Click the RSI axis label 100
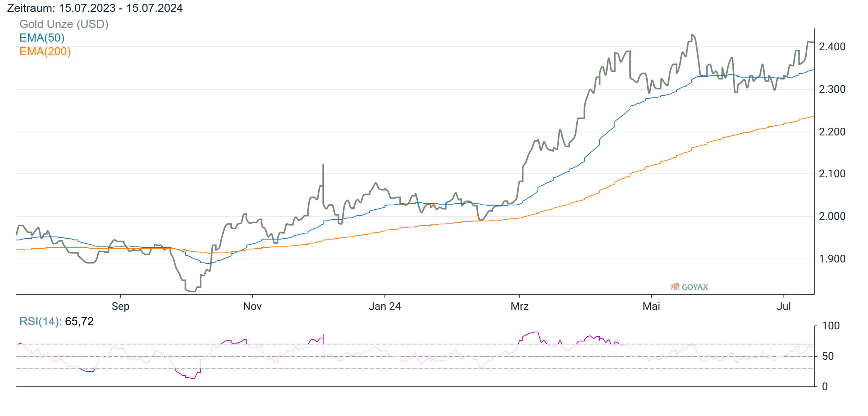Screen dimensions: 868x416 coord(831,326)
